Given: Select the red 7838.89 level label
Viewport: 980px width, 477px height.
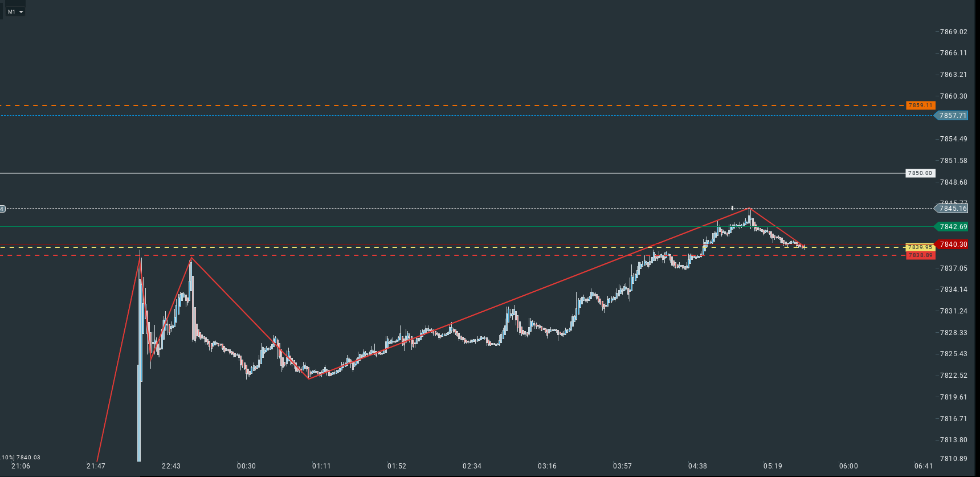Looking at the screenshot, I should [920, 255].
